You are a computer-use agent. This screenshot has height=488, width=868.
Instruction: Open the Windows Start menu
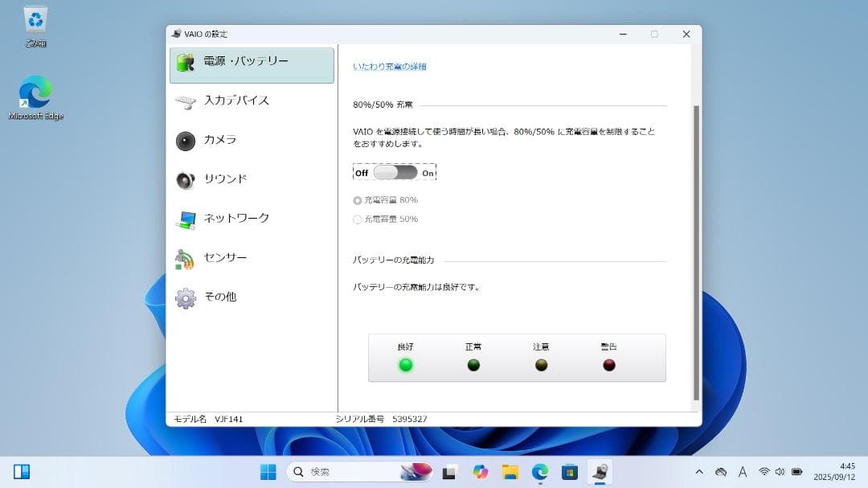pos(268,473)
